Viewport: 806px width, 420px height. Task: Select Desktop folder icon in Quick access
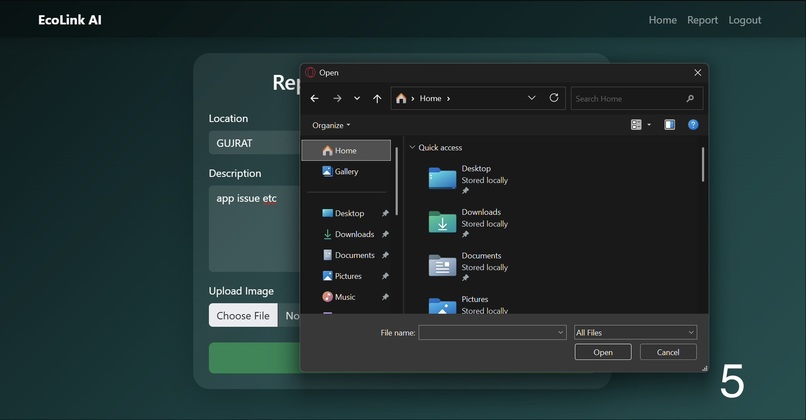pyautogui.click(x=442, y=178)
